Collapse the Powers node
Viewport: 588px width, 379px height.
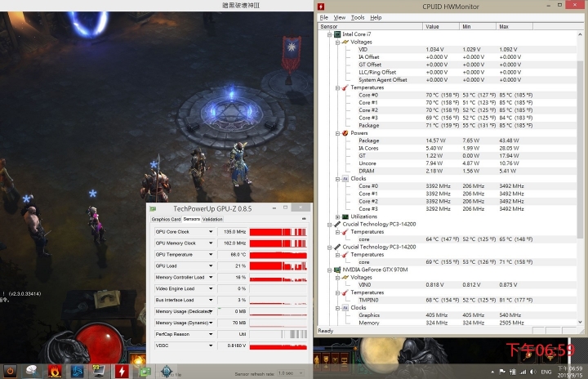tap(337, 133)
